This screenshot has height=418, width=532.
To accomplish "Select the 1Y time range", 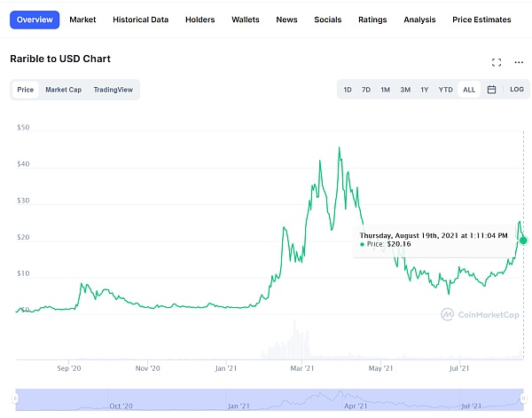I will 425,90.
